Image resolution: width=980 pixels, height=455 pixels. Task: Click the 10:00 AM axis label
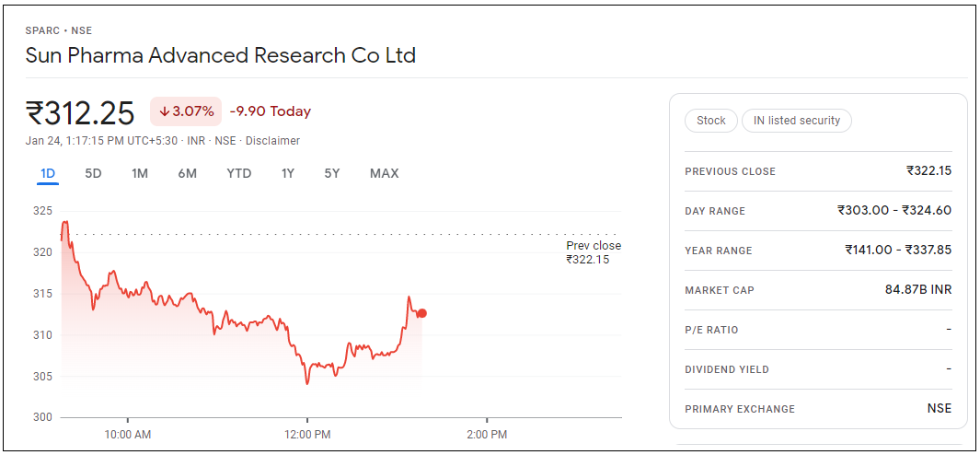[128, 435]
